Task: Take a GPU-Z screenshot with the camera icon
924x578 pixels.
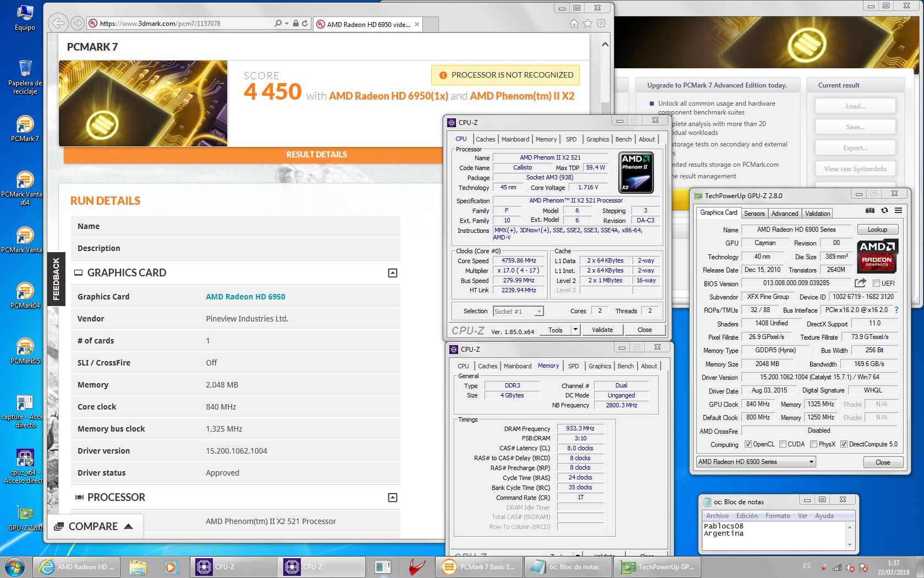Action: [x=870, y=210]
